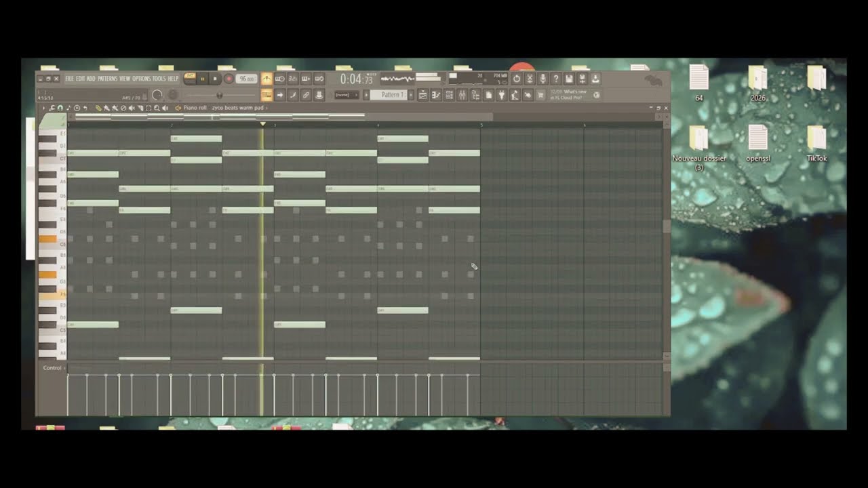Click the render export download icon
The height and width of the screenshot is (488, 868).
pyautogui.click(x=595, y=79)
